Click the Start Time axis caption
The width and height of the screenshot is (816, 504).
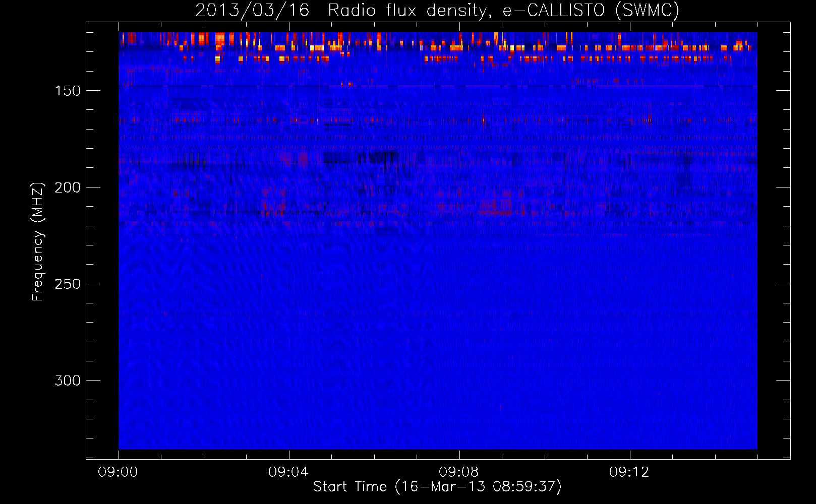[437, 487]
